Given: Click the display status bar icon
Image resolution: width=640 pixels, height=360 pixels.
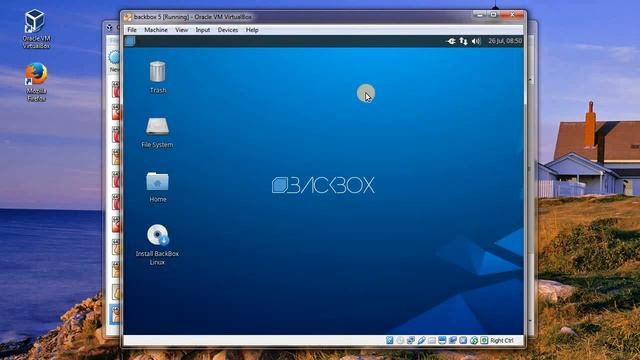Looking at the screenshot, I should [442, 340].
